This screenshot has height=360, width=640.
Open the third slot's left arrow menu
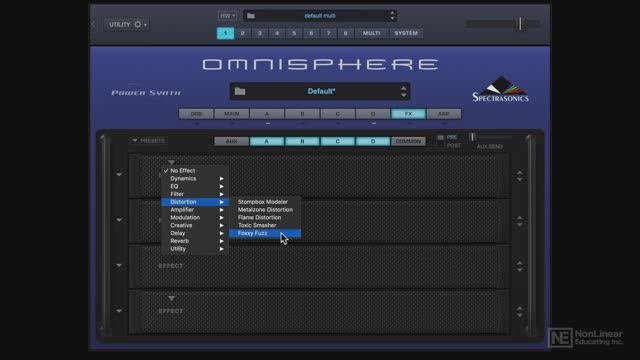coord(119,265)
